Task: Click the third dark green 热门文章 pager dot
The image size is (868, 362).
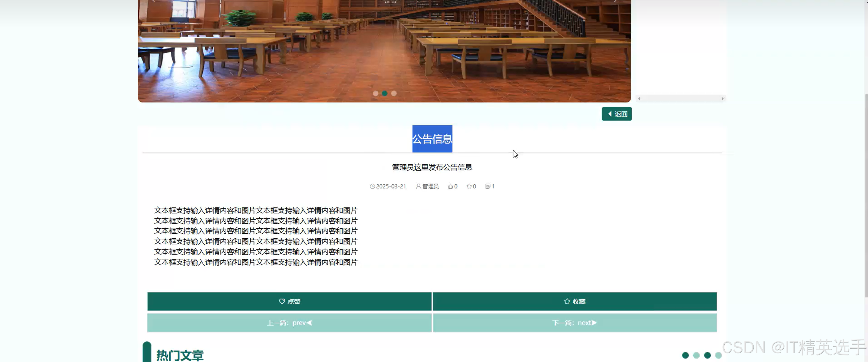Action: [708, 355]
